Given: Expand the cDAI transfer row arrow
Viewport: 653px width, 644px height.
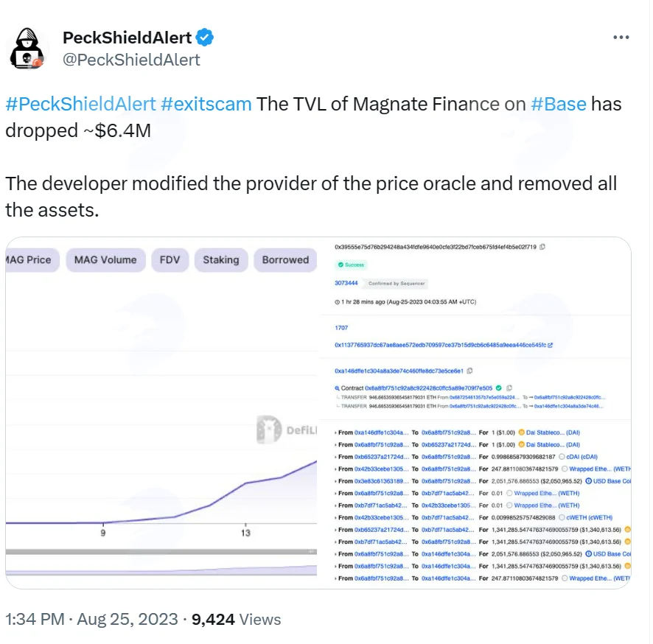Looking at the screenshot, I should coord(335,457).
